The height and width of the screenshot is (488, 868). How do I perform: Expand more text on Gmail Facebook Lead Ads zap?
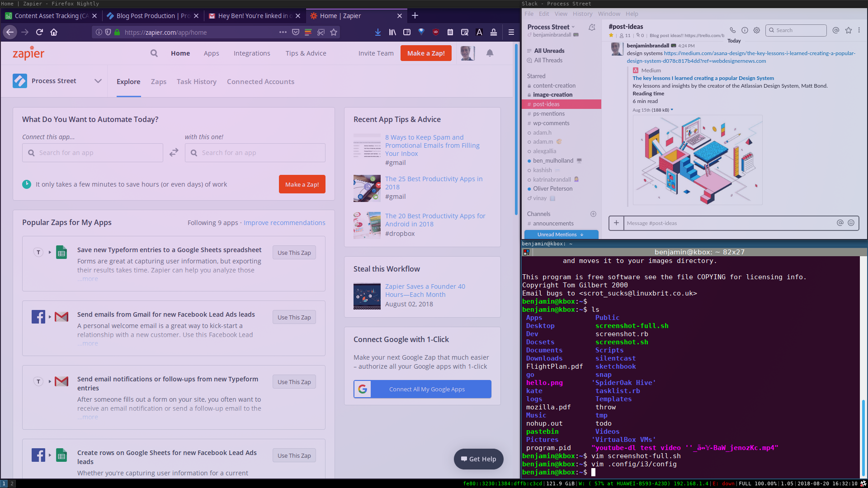coord(88,343)
